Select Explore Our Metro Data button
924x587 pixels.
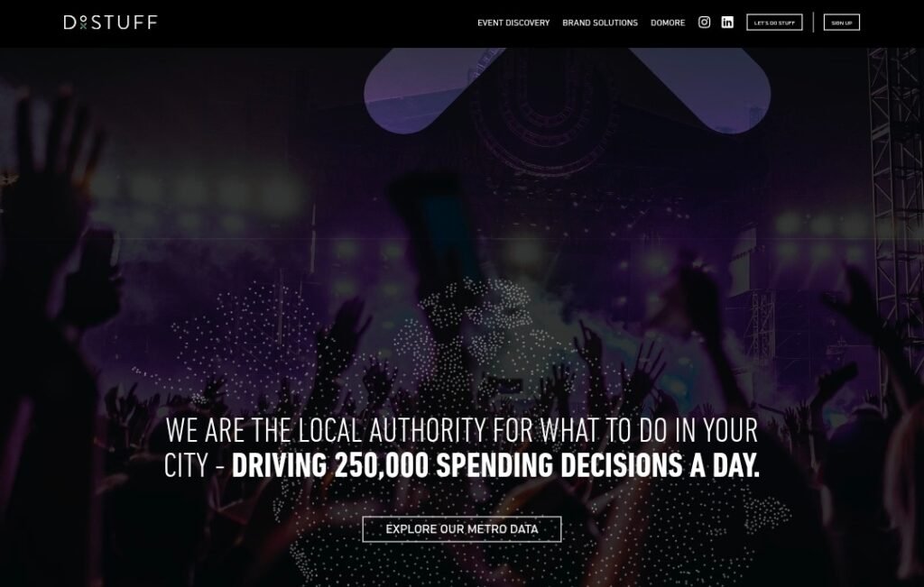point(462,529)
